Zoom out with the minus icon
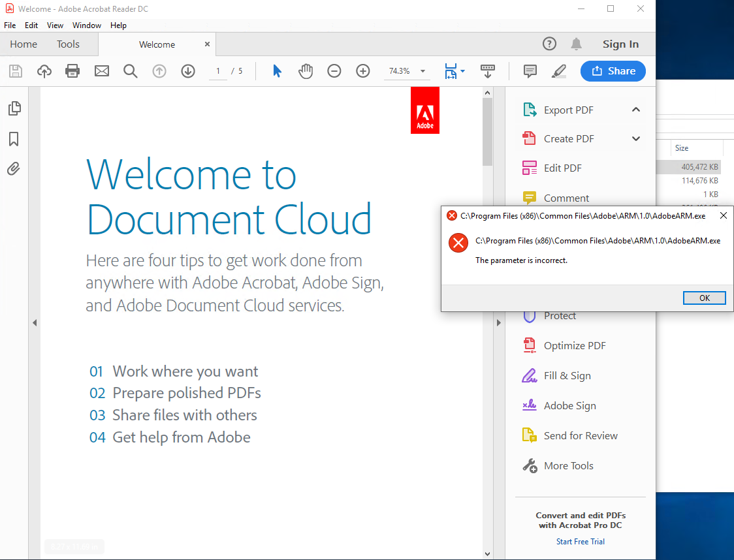Screen dimensions: 734x560 coord(334,71)
